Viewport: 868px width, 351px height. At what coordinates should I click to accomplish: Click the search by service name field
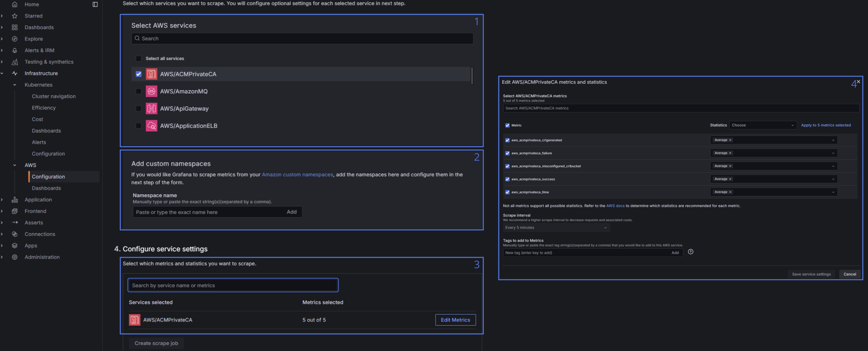(233, 285)
